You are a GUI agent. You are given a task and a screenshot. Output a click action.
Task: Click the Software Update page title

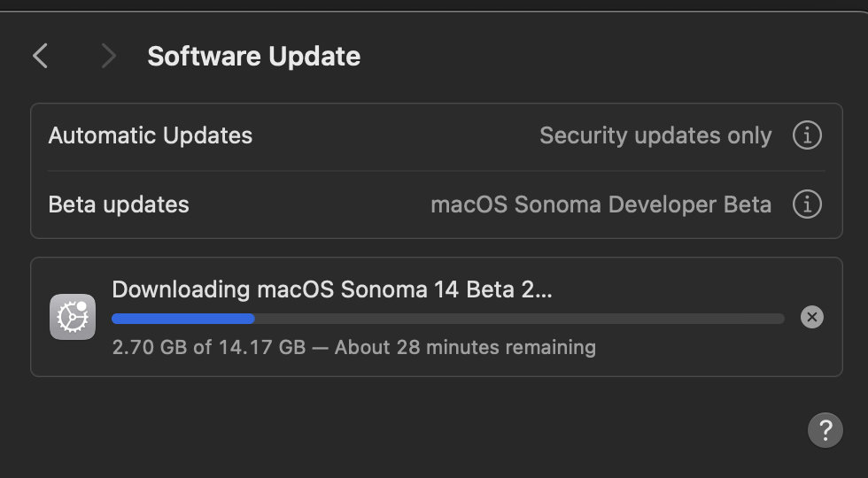click(x=253, y=57)
